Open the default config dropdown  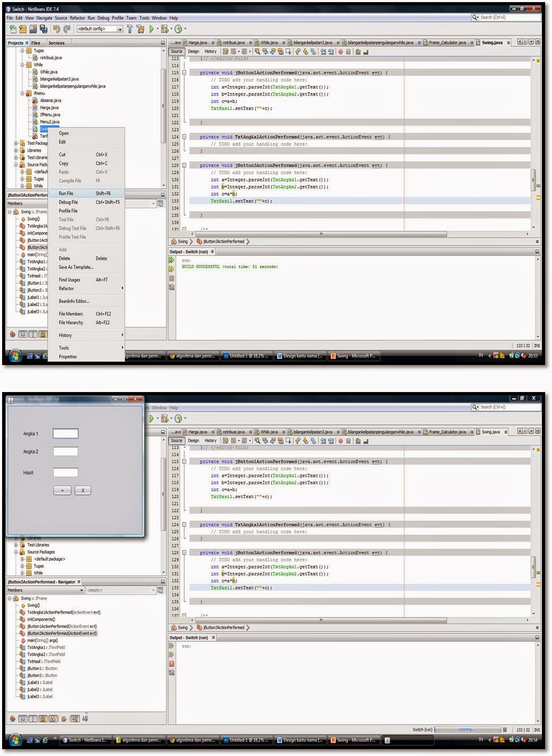120,28
